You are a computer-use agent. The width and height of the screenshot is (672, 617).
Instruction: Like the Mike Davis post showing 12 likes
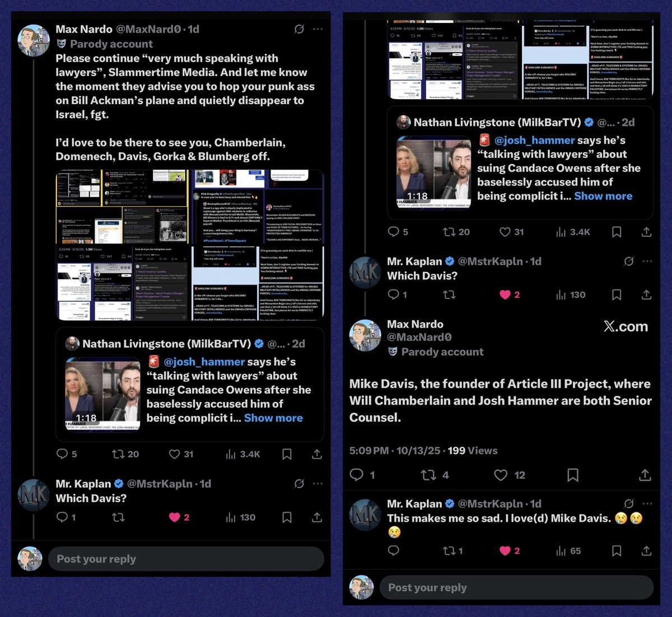[x=510, y=475]
